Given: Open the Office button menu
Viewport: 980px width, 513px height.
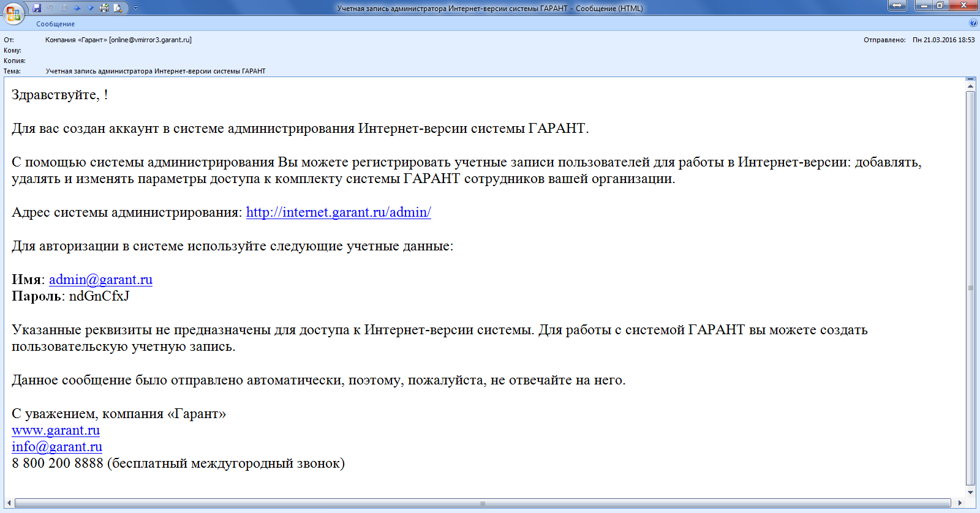Looking at the screenshot, I should click(13, 13).
